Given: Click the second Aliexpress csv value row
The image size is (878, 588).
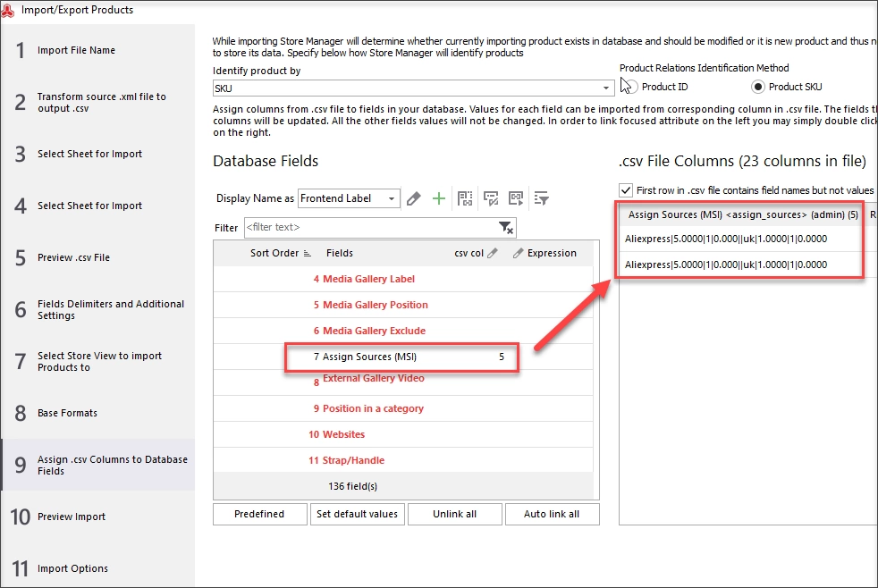Looking at the screenshot, I should [x=742, y=265].
